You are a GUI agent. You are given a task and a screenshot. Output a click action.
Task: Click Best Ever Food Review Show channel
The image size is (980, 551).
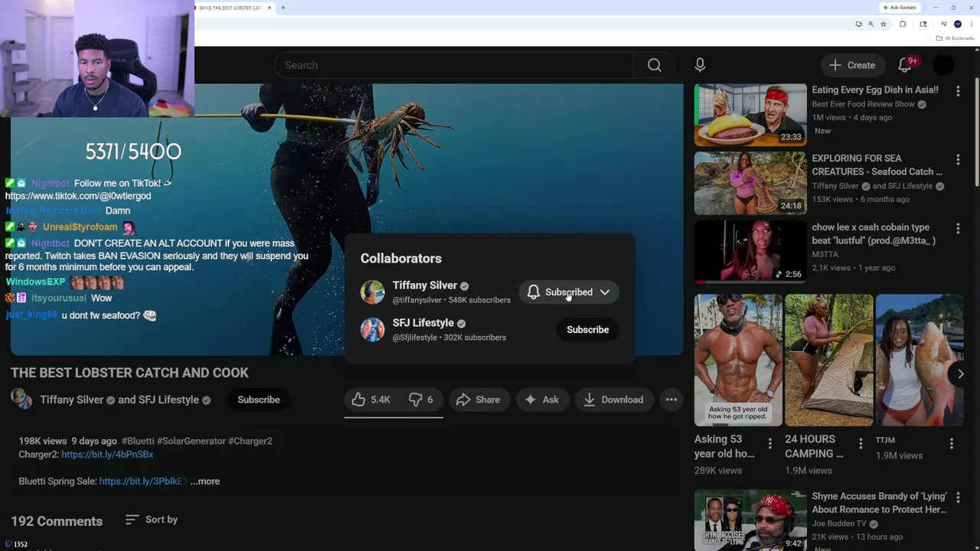(x=863, y=104)
